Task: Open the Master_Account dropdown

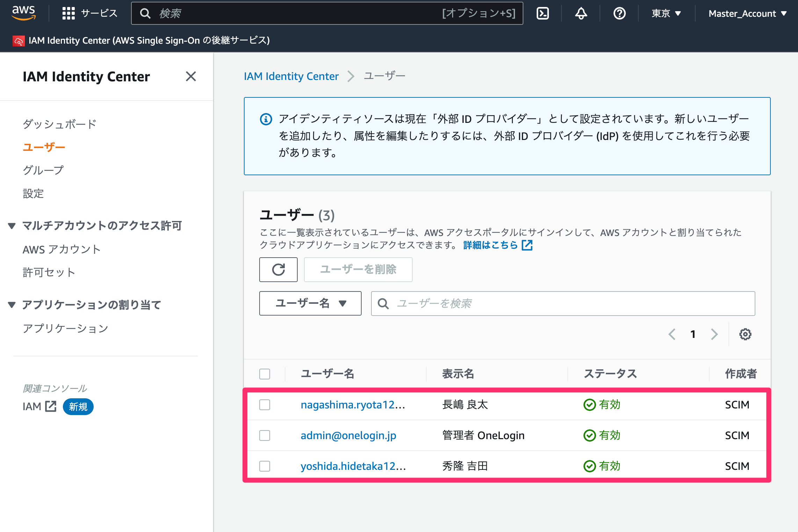Action: pyautogui.click(x=748, y=13)
